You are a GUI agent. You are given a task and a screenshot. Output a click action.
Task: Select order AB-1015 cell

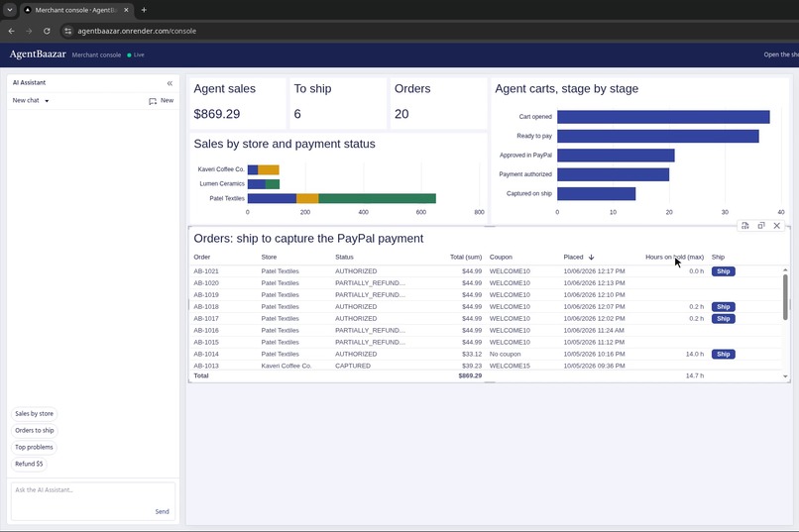pos(206,342)
